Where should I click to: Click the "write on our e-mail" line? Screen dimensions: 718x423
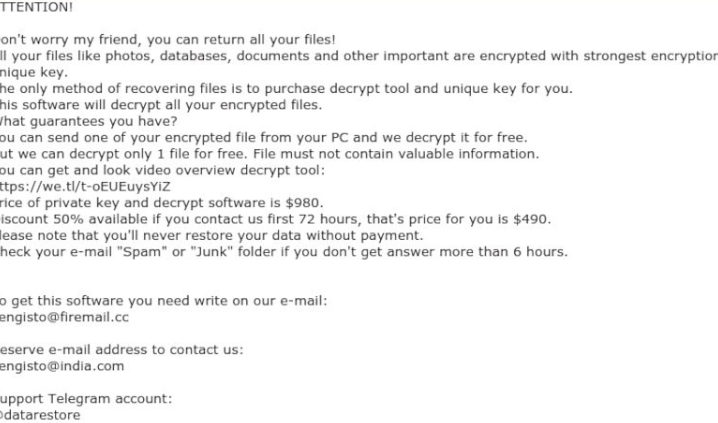coord(164,301)
